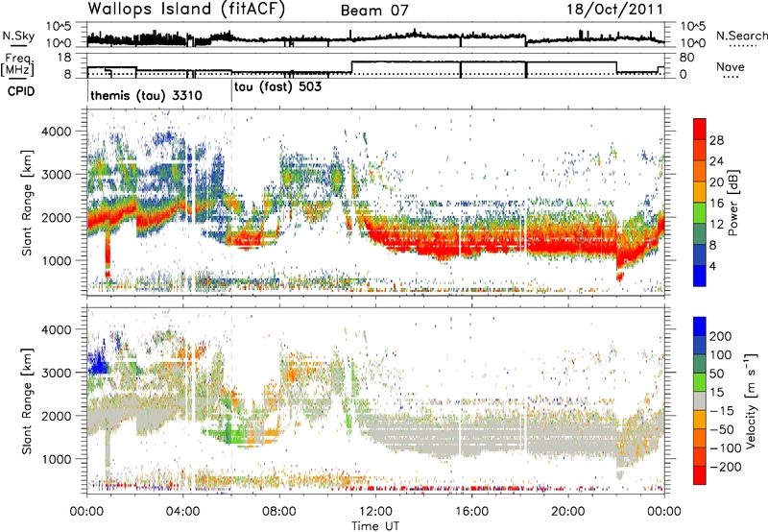Click the '04:00' time axis tick label

[183, 512]
